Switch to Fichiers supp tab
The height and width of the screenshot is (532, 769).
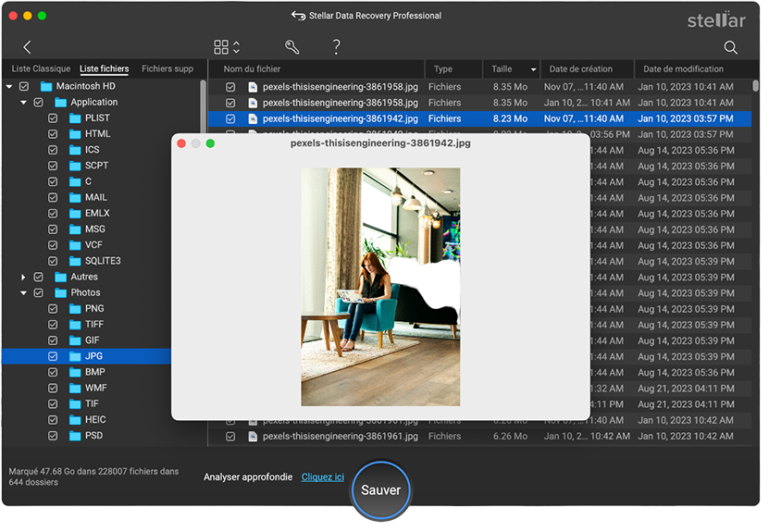click(x=167, y=68)
